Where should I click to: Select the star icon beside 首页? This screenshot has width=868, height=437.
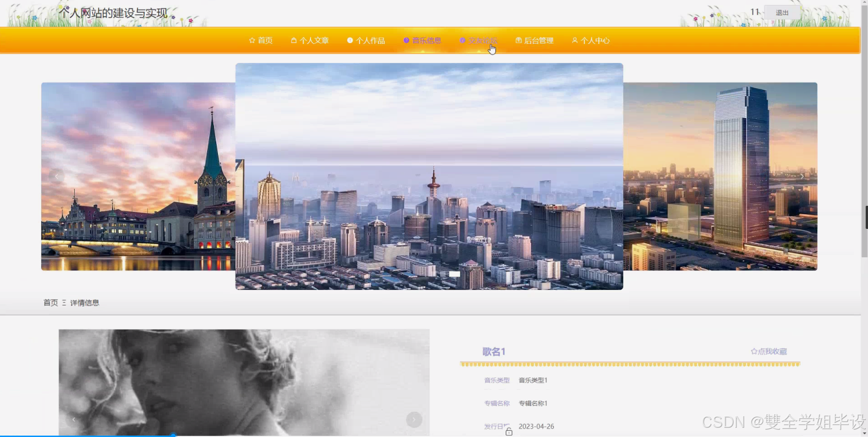point(251,40)
